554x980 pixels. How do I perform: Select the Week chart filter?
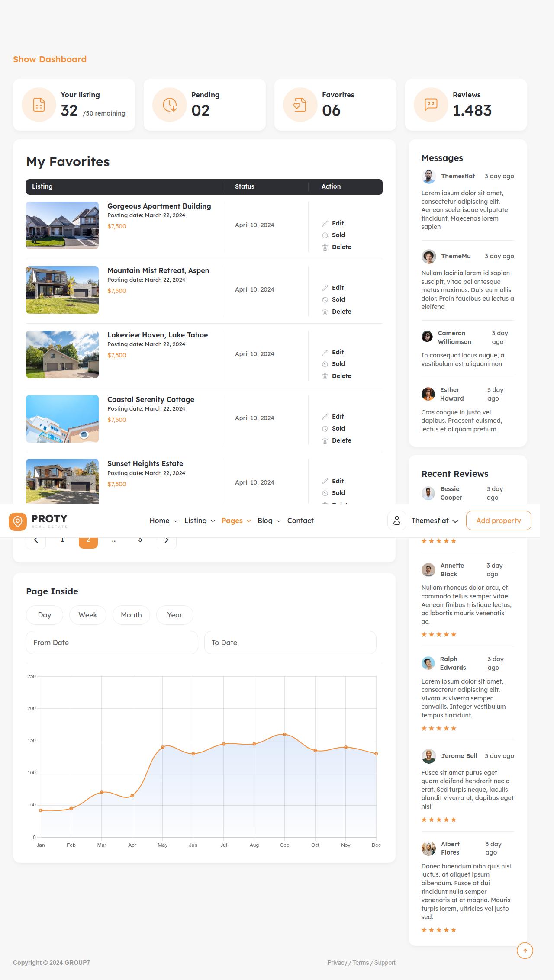click(88, 615)
